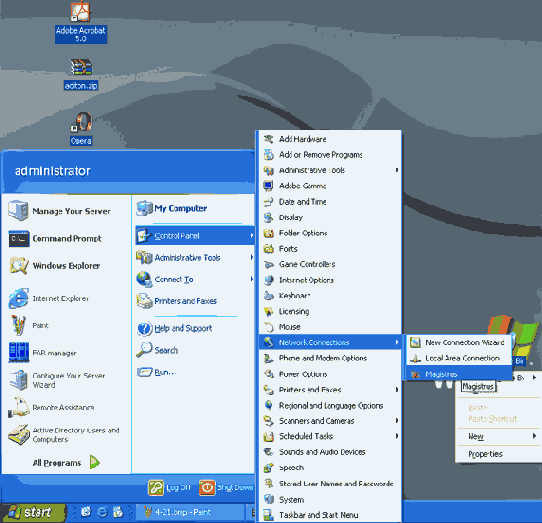Click the Manage Your Server icon

click(x=18, y=211)
